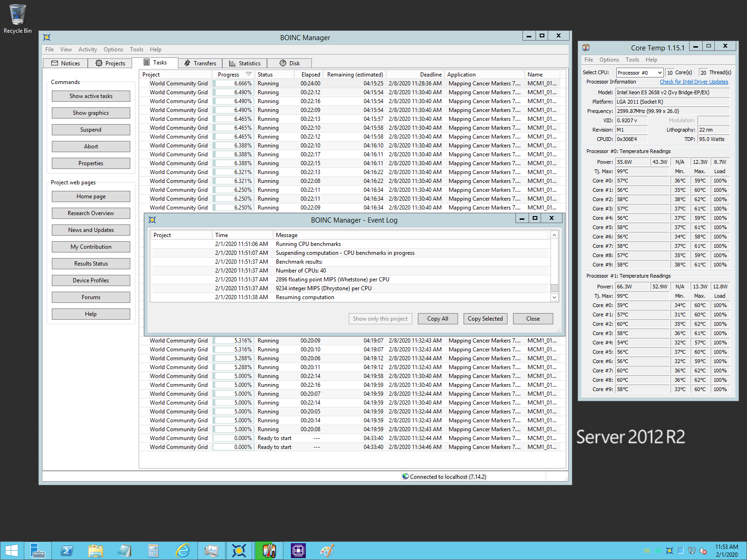Click the yellow 58 temperature tray icon

click(x=647, y=551)
